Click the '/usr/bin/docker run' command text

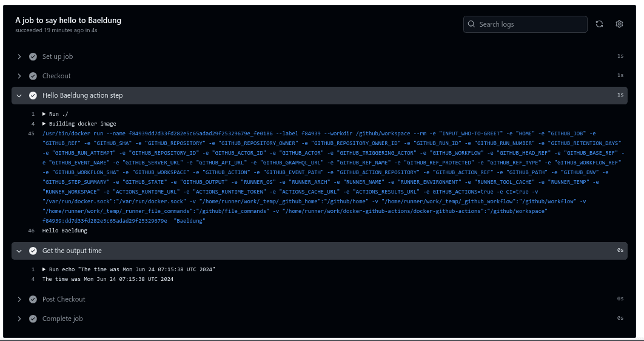pos(73,133)
